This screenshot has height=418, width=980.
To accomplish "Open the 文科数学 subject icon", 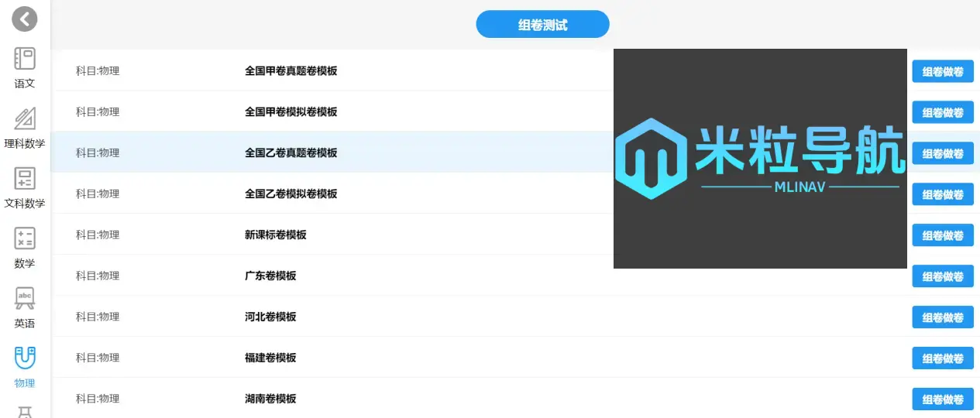I will point(25,178).
